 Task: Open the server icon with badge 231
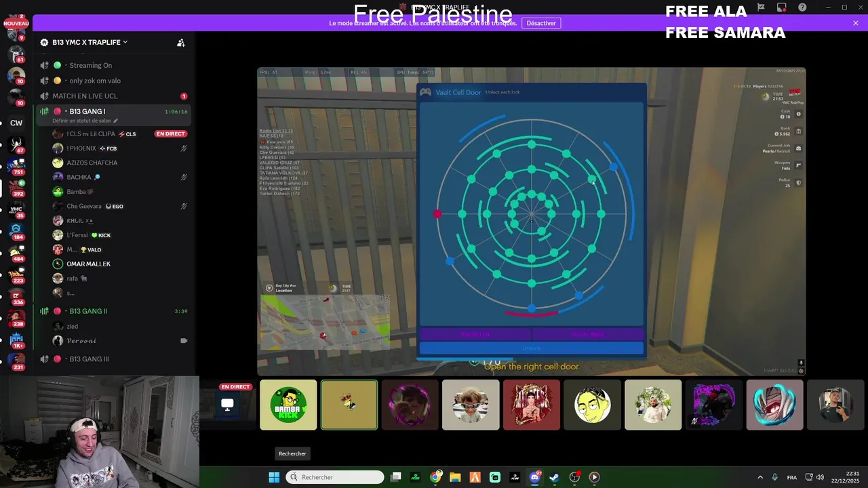(16, 360)
